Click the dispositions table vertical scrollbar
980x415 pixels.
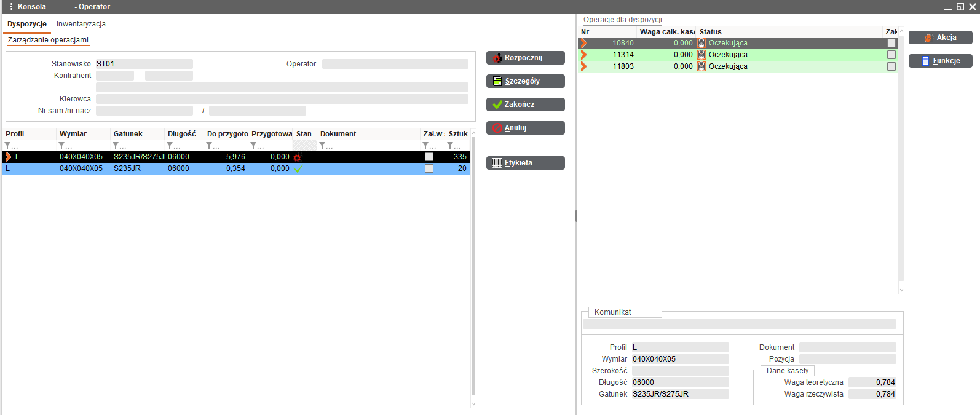click(x=473, y=271)
